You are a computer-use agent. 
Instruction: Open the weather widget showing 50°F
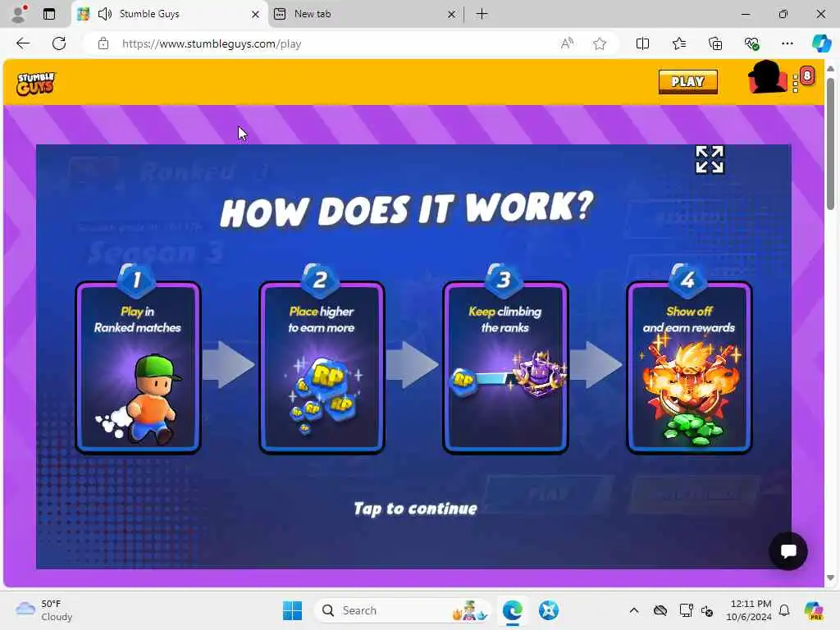[44, 610]
